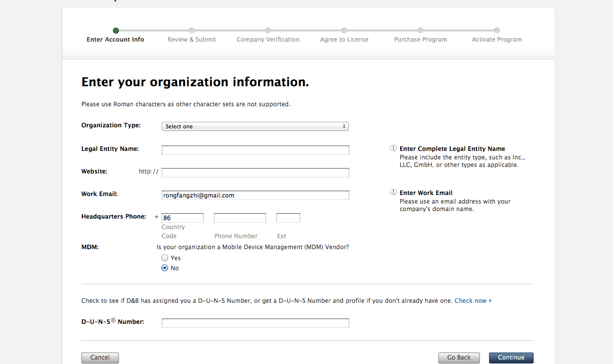Click the info icon beside Enter Work Email
Image resolution: width=613 pixels, height=364 pixels.
tap(393, 193)
